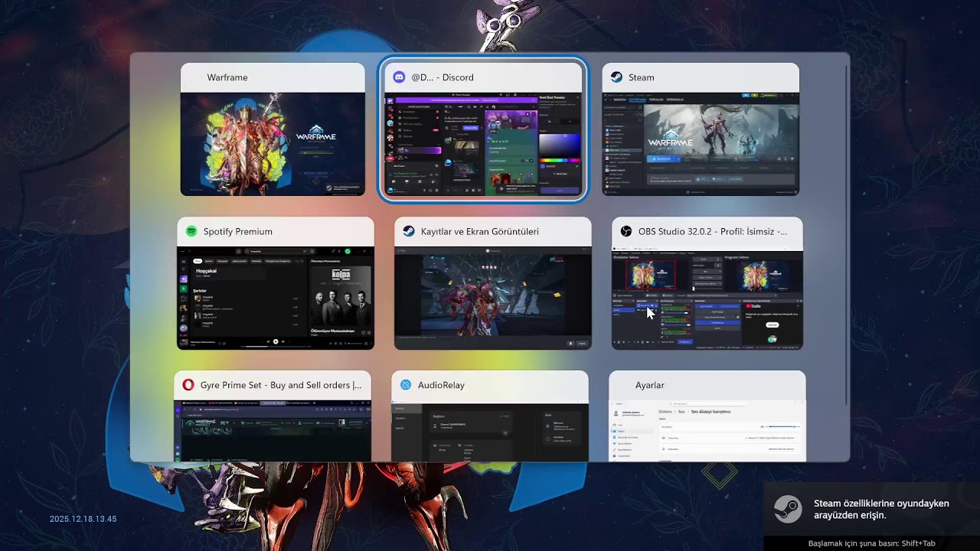Click the Spotify icon beside Spotify Premium

click(191, 231)
